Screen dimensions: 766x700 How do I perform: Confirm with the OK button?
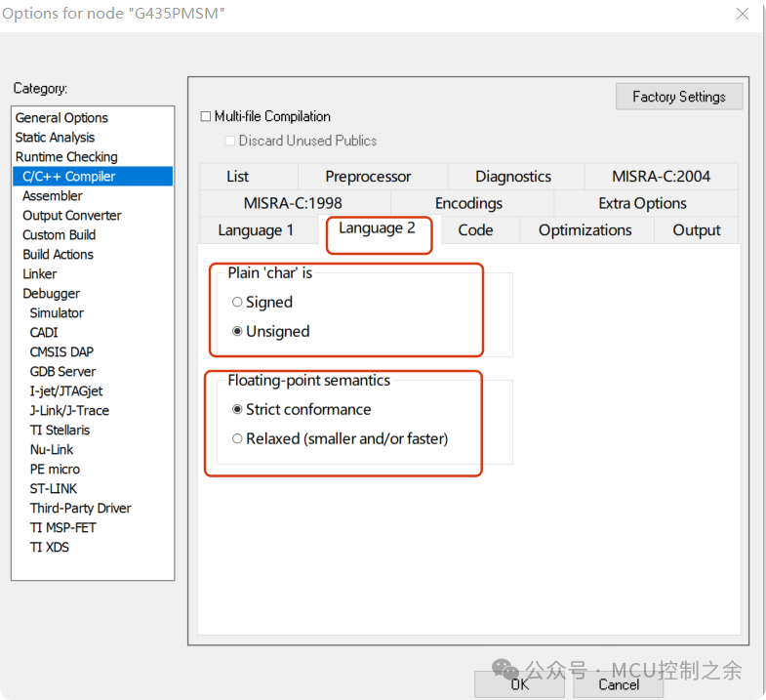[519, 684]
